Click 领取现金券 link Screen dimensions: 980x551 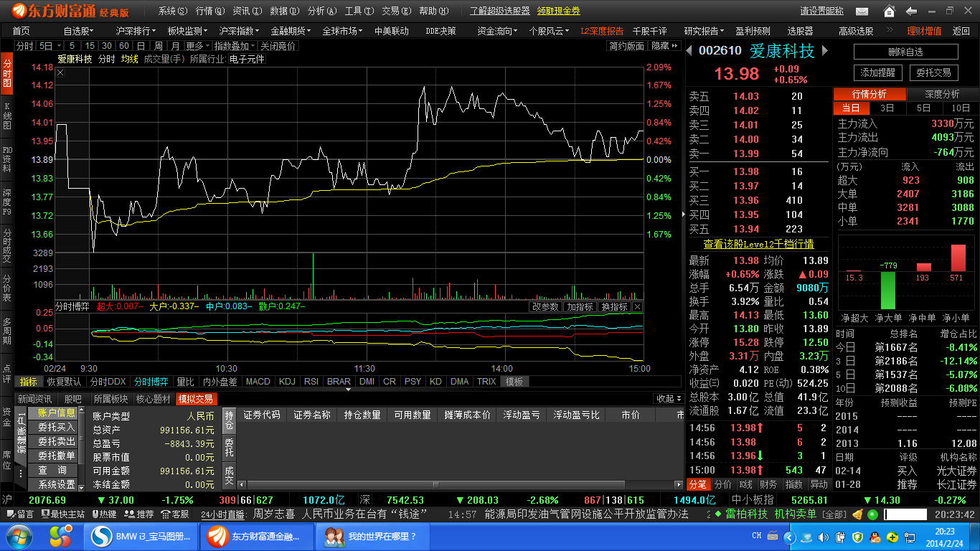tap(559, 11)
